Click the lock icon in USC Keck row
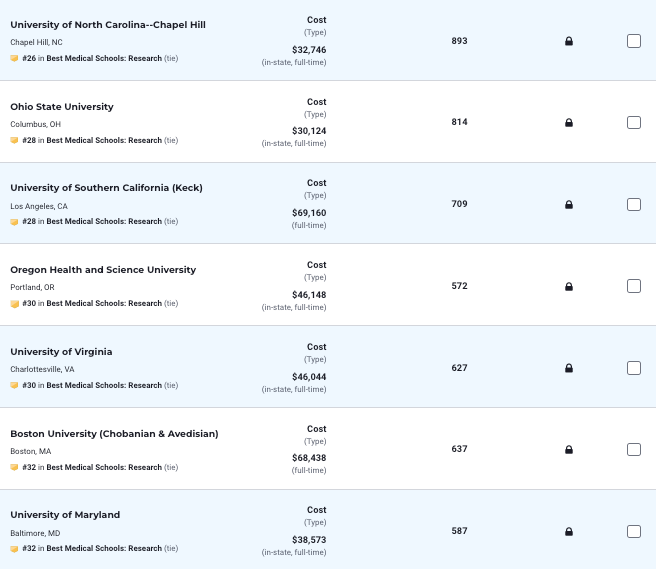 pos(569,205)
